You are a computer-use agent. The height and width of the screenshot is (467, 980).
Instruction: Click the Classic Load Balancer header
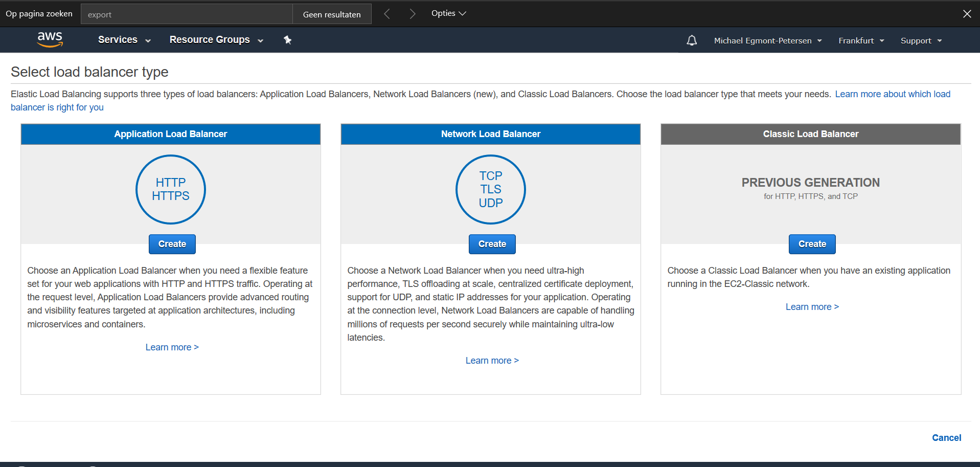[x=811, y=134]
